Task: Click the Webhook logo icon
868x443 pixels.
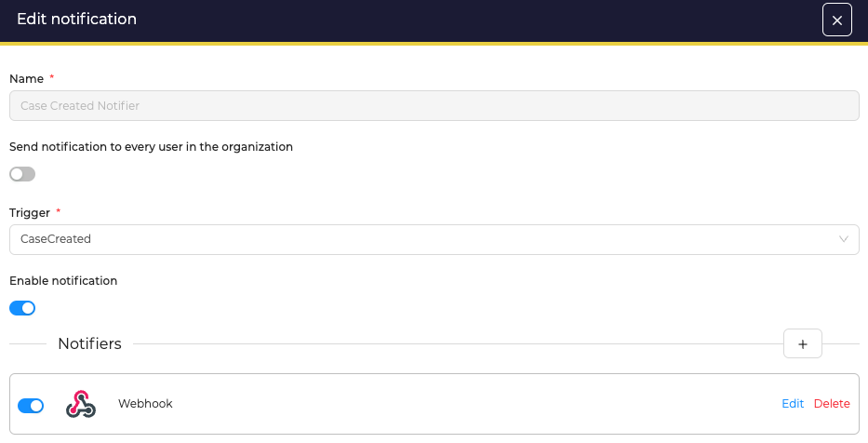Action: [81, 404]
